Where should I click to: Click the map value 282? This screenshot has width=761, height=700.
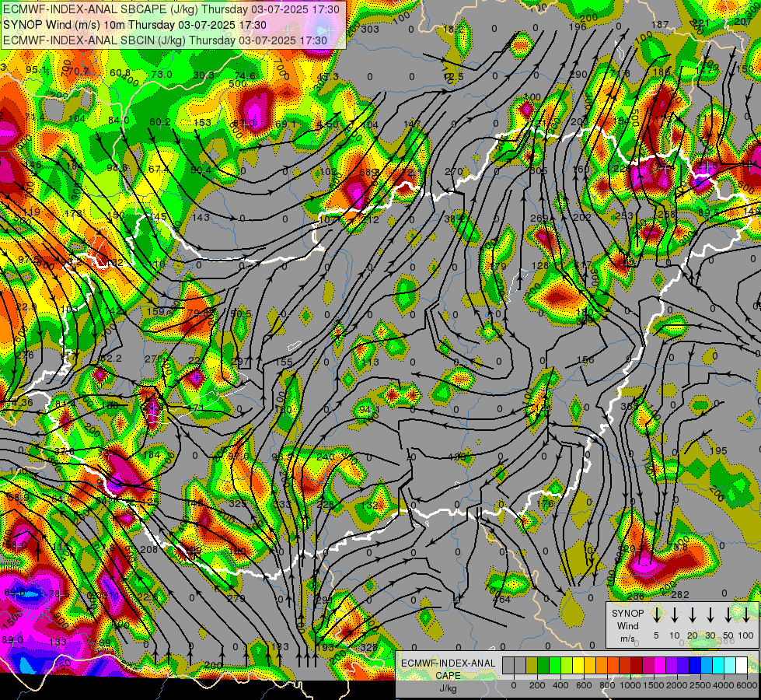point(679,594)
